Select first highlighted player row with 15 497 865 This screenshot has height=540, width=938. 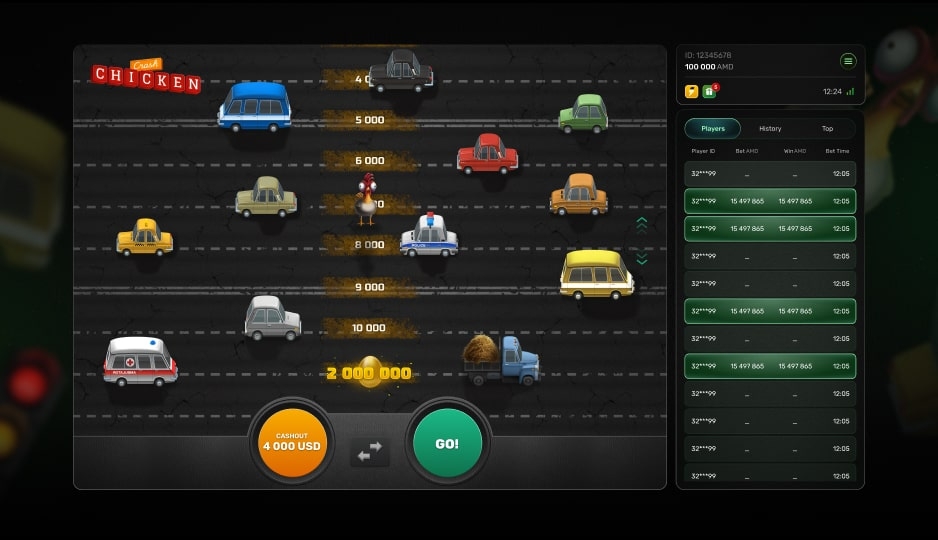770,201
